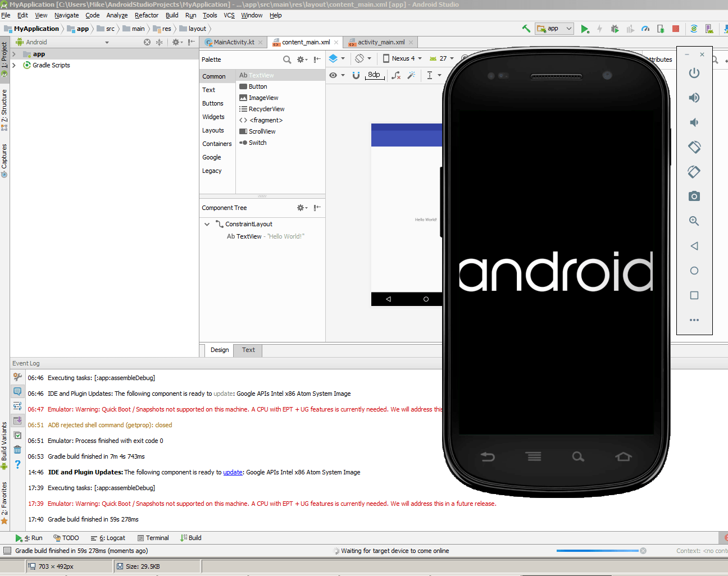Screen dimensions: 728x576
Task: Set default margin 8dp control
Action: [375, 75]
